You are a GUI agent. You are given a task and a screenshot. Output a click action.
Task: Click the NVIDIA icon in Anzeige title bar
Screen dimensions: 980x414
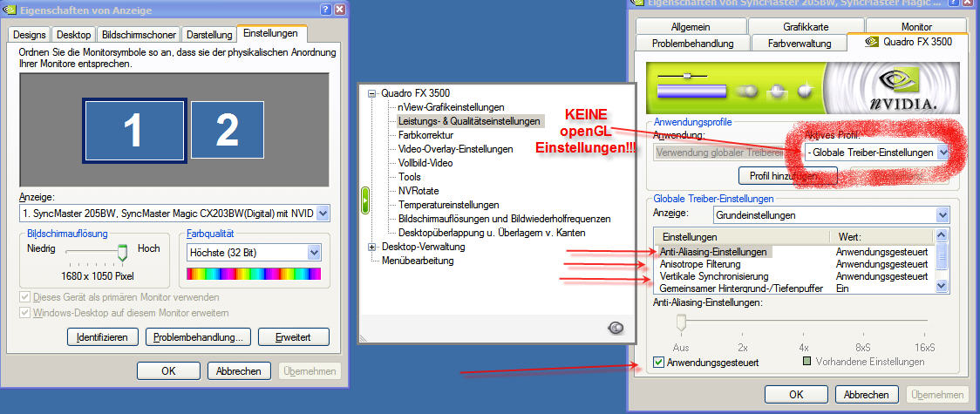point(8,10)
